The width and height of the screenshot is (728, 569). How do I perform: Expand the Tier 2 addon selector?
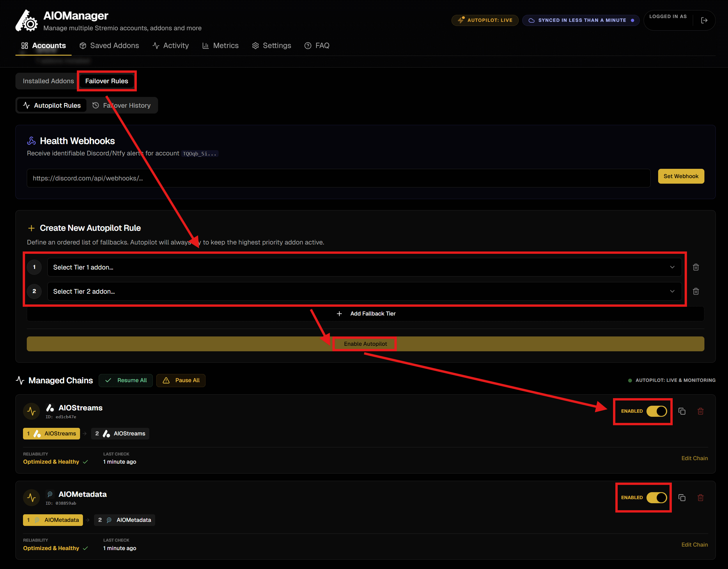click(x=364, y=291)
